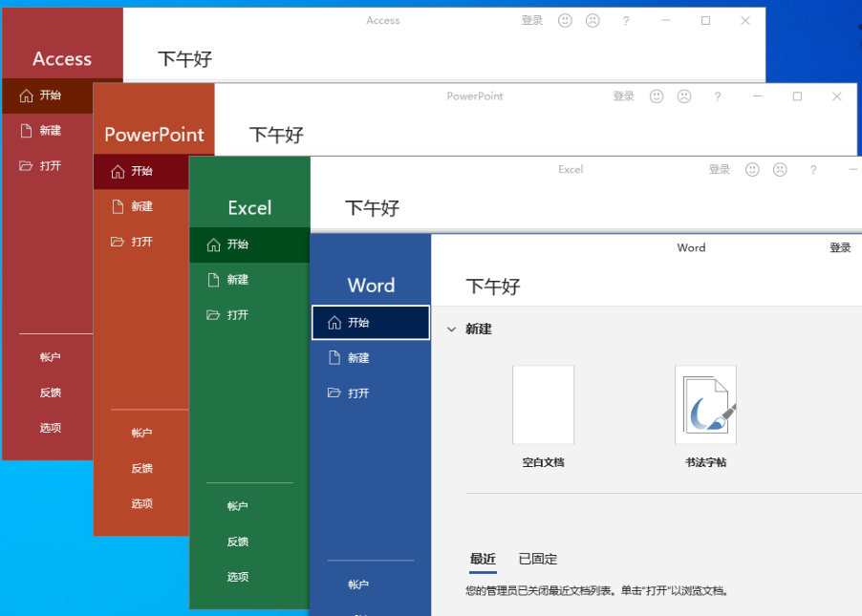Select 新建 (New) in the Excel sidebar
Image resolution: width=862 pixels, height=616 pixels.
pos(249,280)
